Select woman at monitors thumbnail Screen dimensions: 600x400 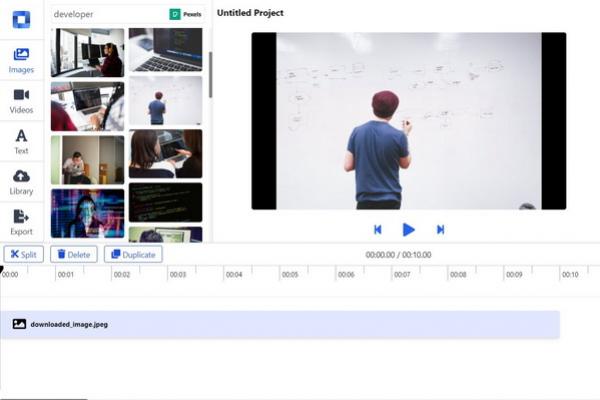pos(88,52)
